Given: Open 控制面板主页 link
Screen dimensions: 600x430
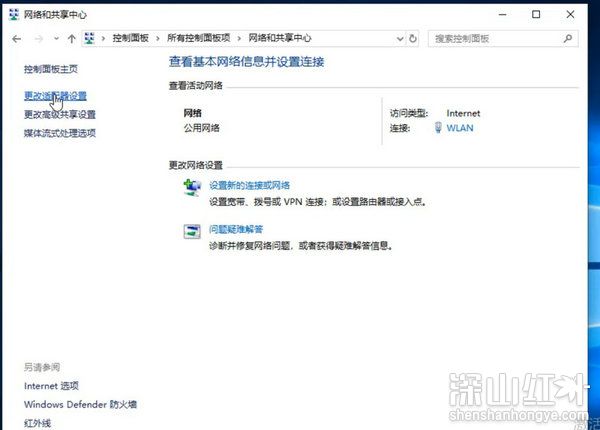Looking at the screenshot, I should pyautogui.click(x=51, y=69).
